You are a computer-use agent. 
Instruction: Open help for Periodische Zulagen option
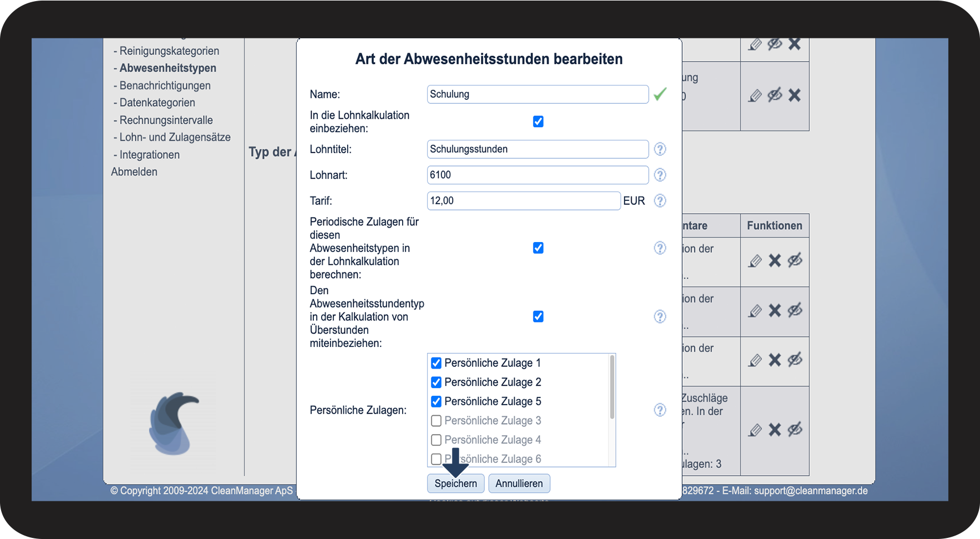(659, 248)
